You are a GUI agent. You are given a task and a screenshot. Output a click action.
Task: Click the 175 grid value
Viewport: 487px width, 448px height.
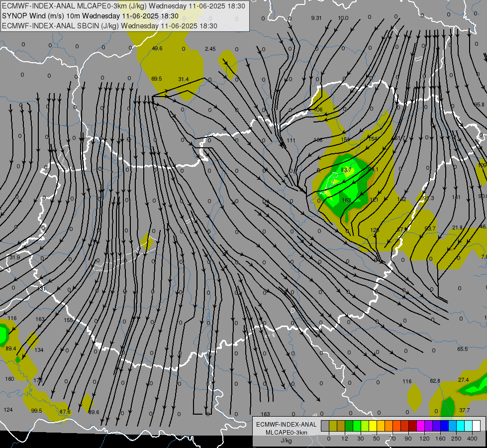38,380
